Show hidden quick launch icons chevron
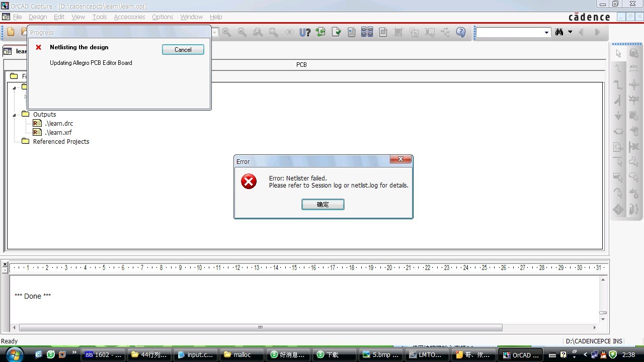This screenshot has width=644, height=362. coord(74,352)
